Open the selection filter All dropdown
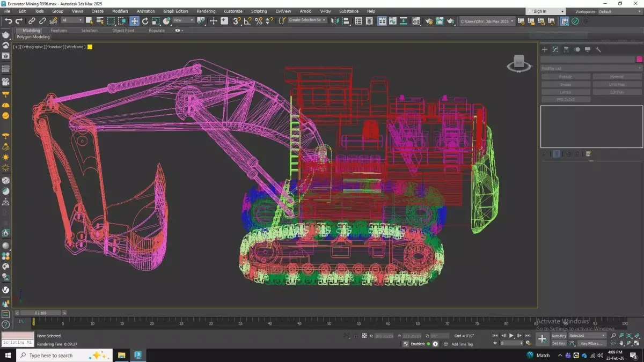The height and width of the screenshot is (362, 644). (x=72, y=20)
